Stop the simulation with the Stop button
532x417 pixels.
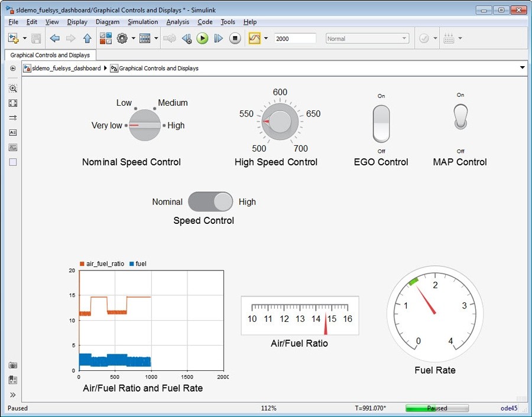(235, 38)
